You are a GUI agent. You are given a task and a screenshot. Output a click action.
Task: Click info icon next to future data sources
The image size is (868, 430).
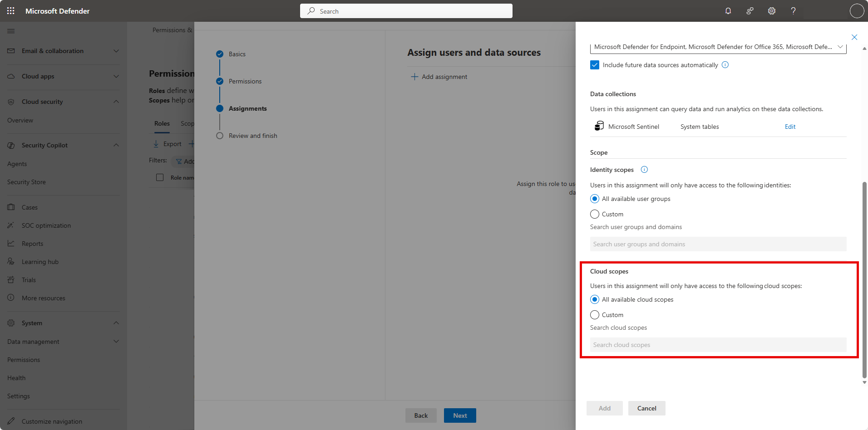[x=725, y=65]
